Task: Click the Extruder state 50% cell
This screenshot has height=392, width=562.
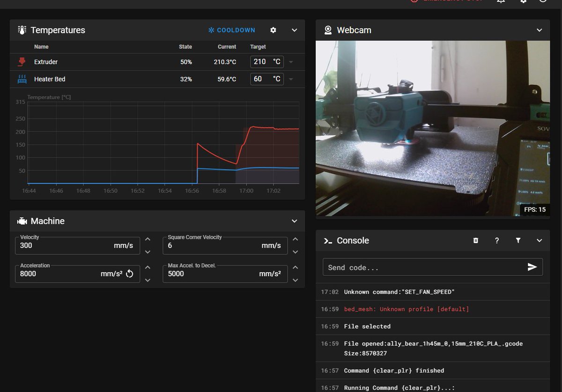Action: 186,62
